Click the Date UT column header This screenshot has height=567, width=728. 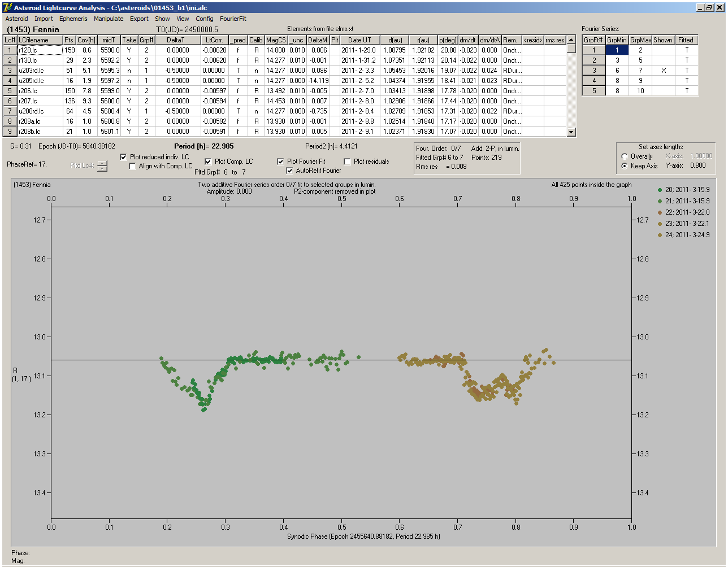[359, 40]
